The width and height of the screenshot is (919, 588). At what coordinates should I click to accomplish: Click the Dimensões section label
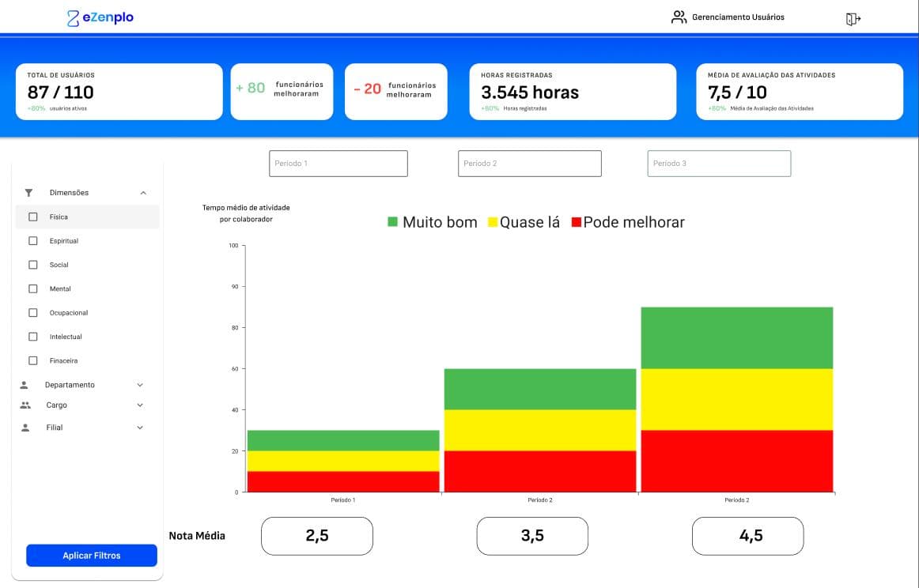click(x=69, y=193)
